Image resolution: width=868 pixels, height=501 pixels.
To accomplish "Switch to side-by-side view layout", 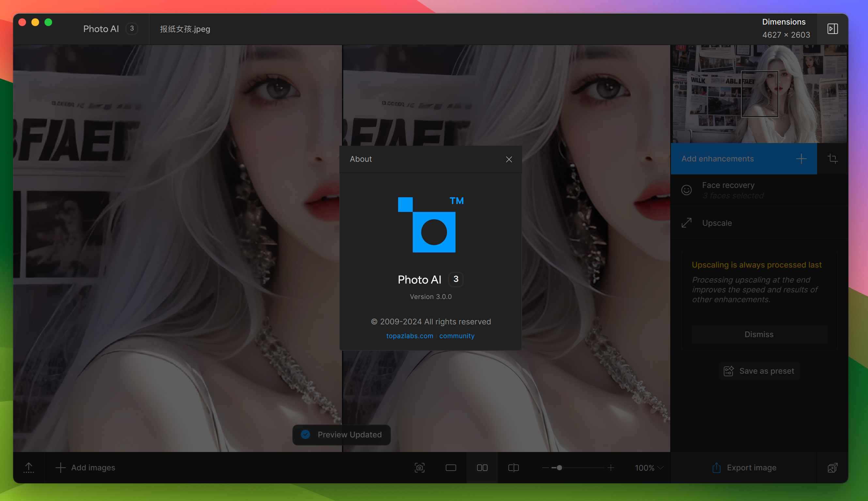I will tap(482, 468).
